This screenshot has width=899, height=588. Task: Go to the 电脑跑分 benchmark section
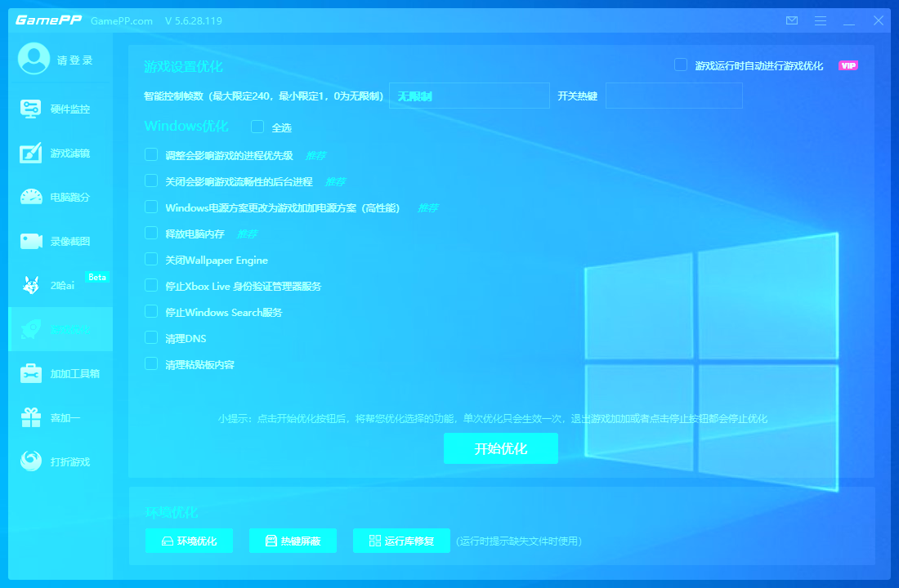60,198
